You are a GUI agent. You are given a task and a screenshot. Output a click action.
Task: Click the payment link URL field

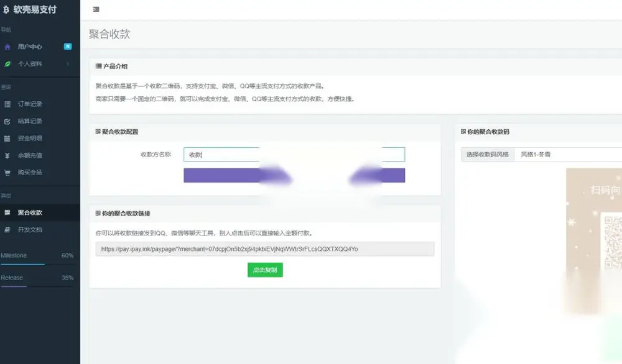point(264,249)
